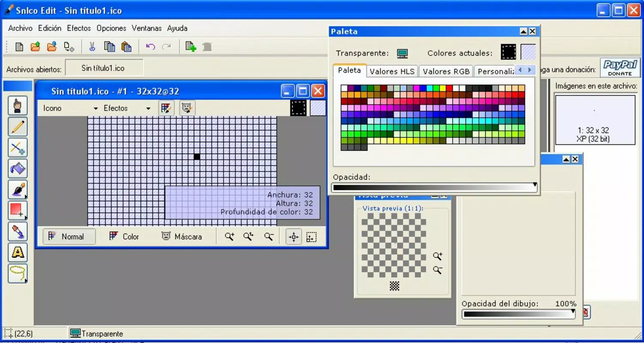Add a new image with the green-plus page icon
The width and height of the screenshot is (644, 343).
coord(190,47)
